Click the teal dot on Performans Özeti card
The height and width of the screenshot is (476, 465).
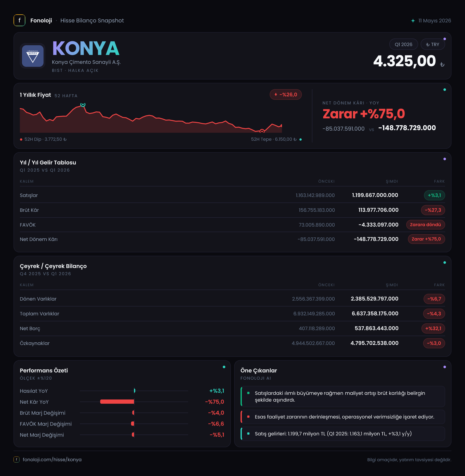click(224, 367)
